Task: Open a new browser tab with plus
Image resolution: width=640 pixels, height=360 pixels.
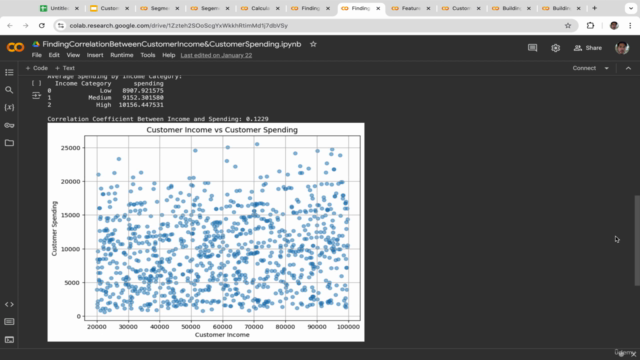Action: (x=594, y=8)
